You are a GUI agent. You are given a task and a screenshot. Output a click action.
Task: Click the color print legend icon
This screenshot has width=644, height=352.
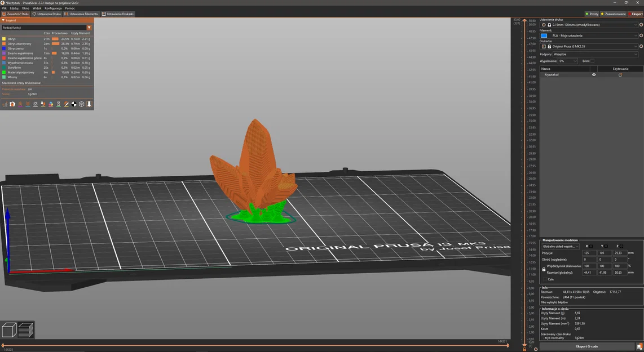[51, 104]
